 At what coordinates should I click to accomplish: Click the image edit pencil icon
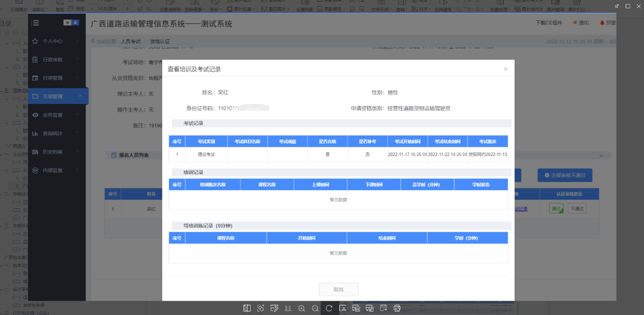274,308
